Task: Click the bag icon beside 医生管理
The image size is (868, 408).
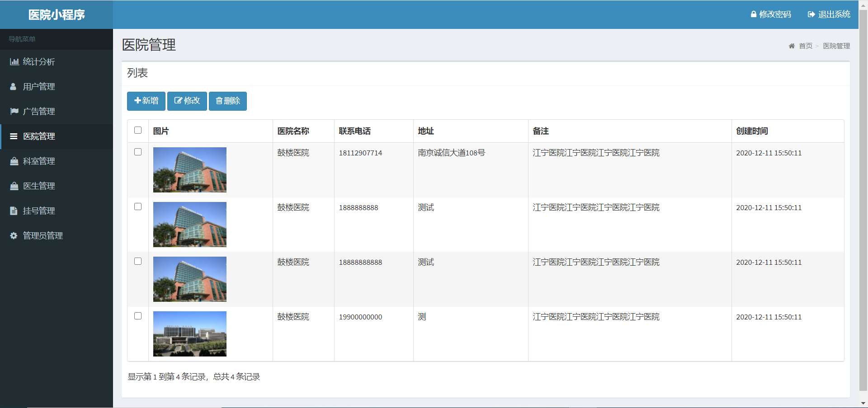Action: click(x=14, y=186)
